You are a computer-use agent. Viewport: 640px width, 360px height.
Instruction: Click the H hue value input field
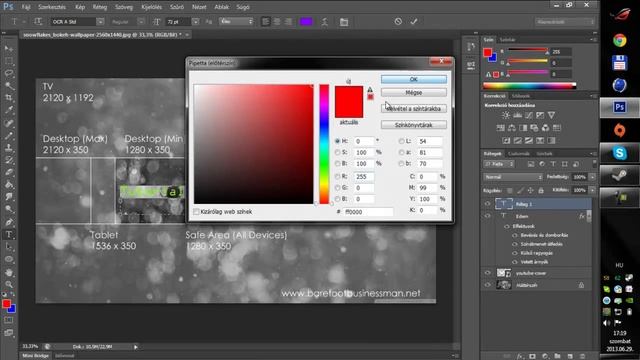coord(363,141)
